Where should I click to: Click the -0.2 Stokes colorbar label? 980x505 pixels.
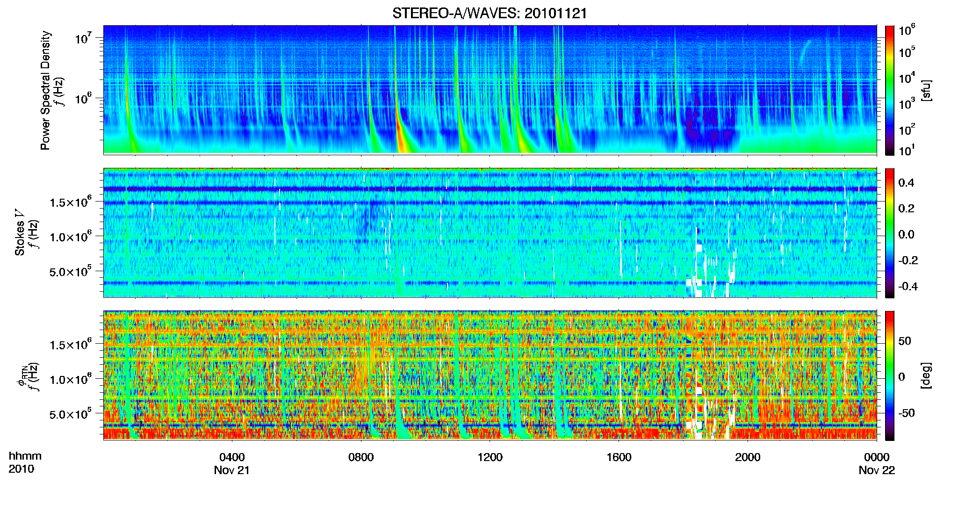(x=908, y=260)
